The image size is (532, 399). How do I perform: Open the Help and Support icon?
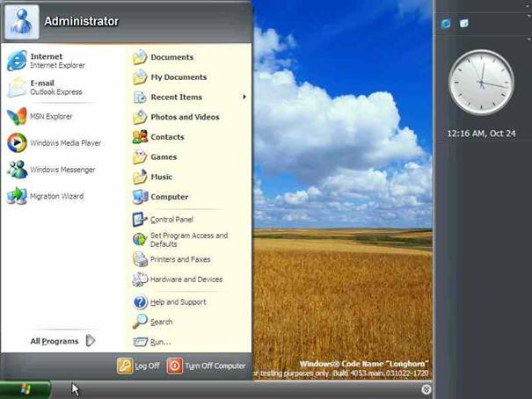[x=140, y=301]
